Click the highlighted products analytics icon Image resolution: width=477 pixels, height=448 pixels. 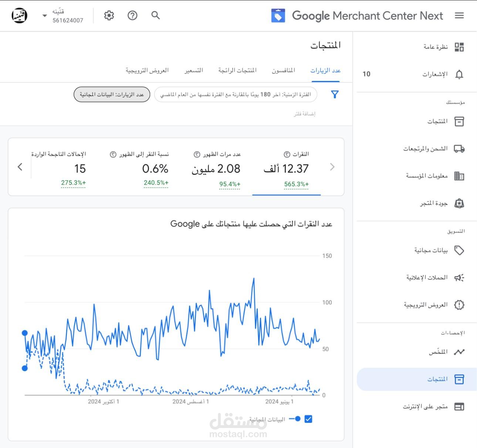coord(459,379)
